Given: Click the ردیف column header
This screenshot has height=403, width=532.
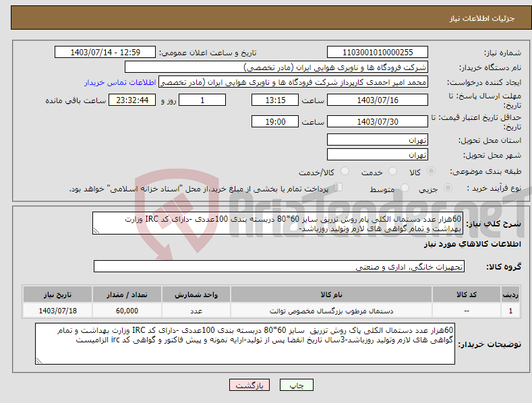Looking at the screenshot, I should [510, 294].
